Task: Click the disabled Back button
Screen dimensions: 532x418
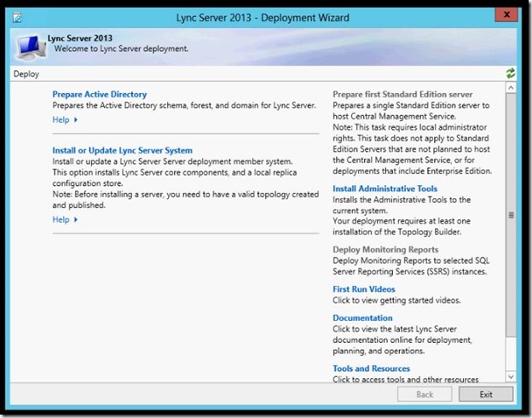Action: tap(425, 394)
